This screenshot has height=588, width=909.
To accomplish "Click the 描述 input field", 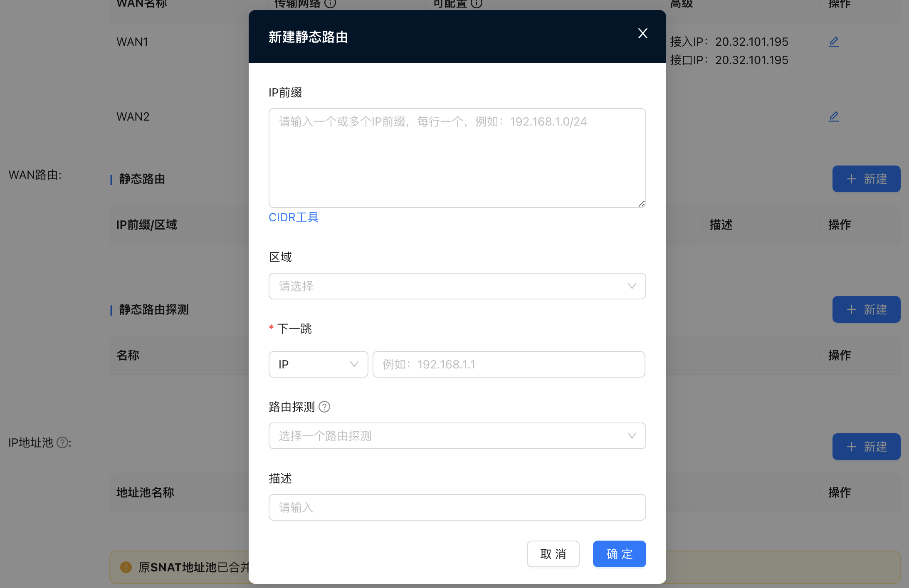I will click(457, 507).
